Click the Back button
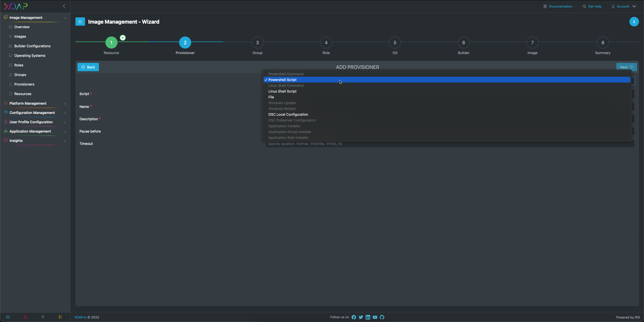644x322 pixels. coord(88,67)
